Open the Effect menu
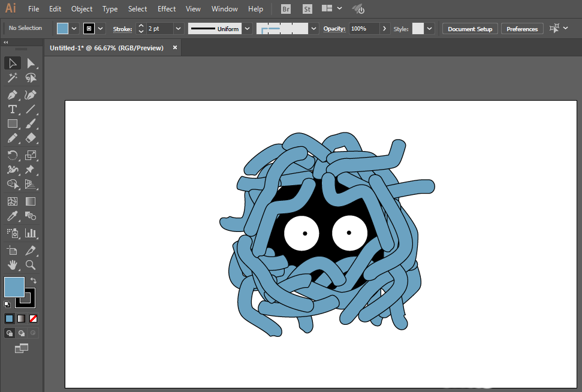This screenshot has height=392, width=582. coord(166,9)
